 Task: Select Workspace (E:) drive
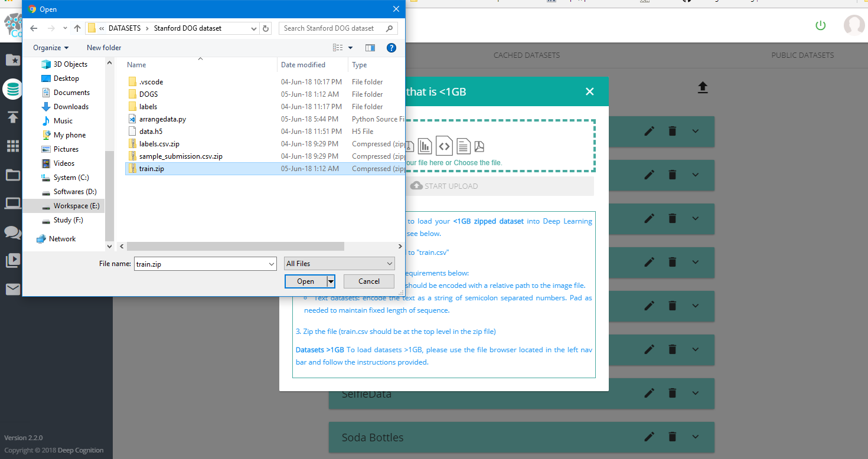coord(76,206)
